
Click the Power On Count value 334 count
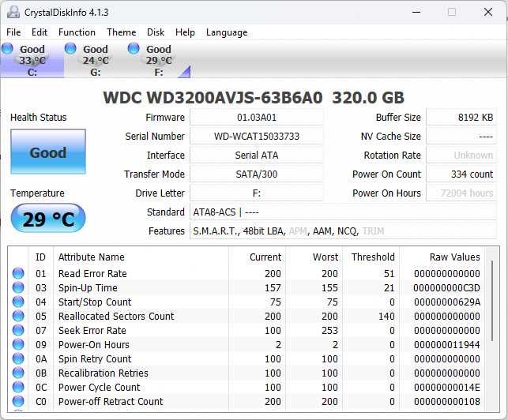pyautogui.click(x=461, y=174)
